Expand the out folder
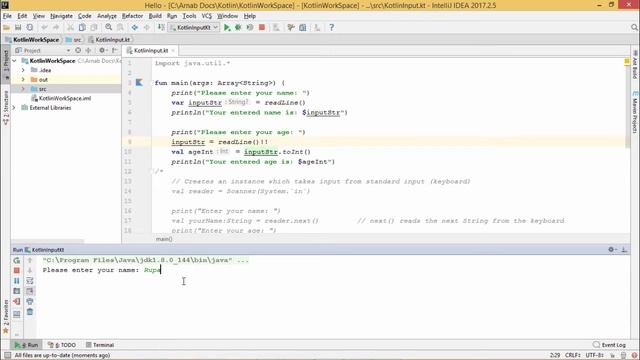The image size is (640, 360). tap(23, 80)
